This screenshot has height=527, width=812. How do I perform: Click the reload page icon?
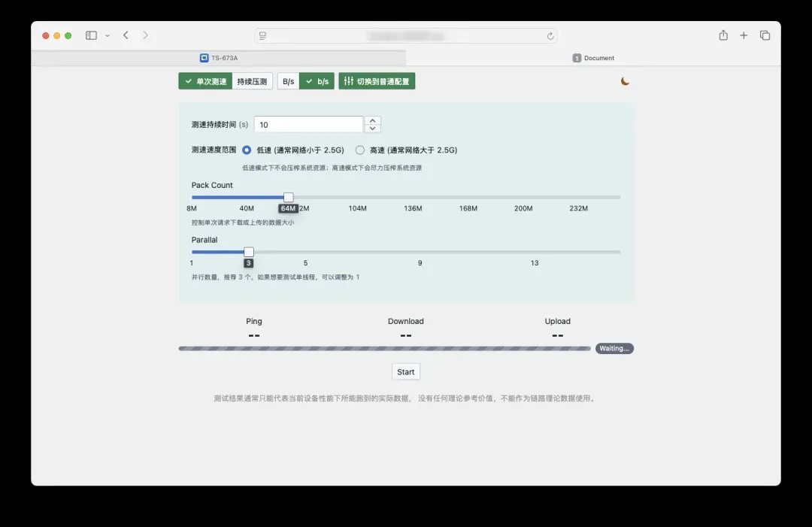(x=550, y=36)
